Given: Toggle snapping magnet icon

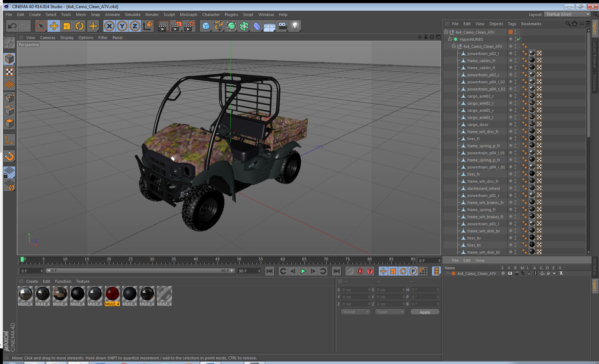Looking at the screenshot, I should point(9,156).
